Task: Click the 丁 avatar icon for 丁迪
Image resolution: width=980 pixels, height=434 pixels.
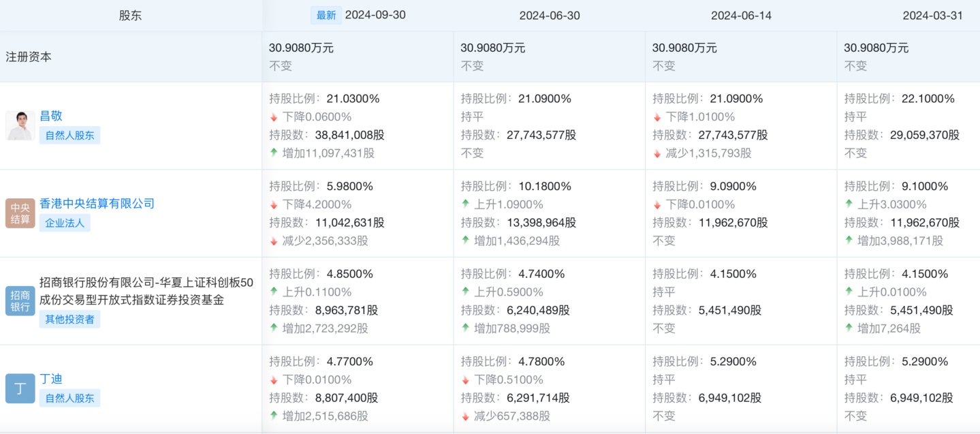Action: click(20, 388)
